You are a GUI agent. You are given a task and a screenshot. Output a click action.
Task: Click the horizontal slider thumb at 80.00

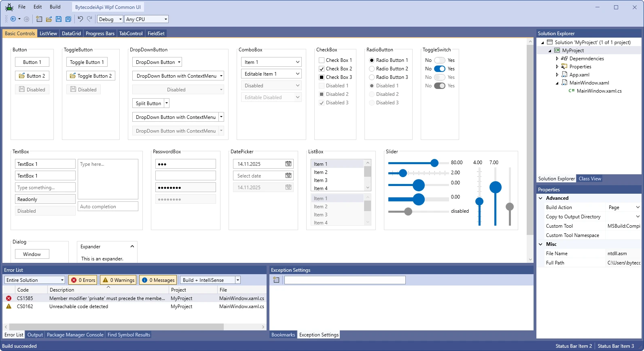coord(434,163)
